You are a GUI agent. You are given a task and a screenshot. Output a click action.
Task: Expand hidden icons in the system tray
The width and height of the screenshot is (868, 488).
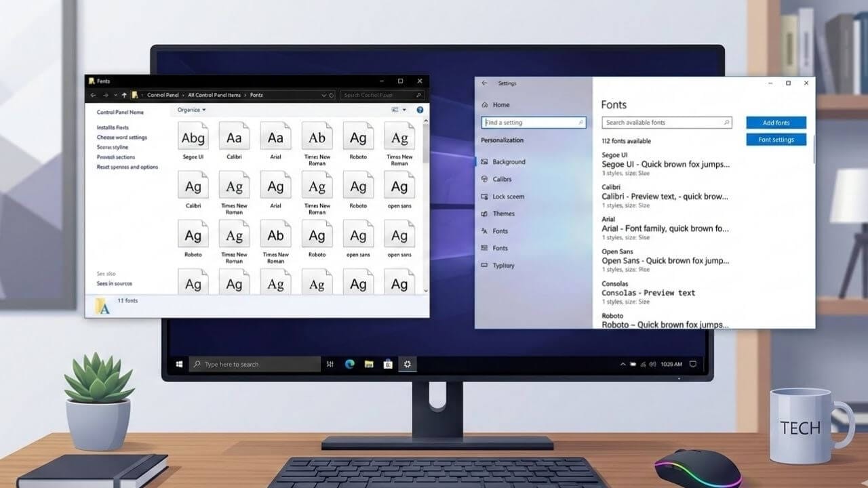coord(623,364)
